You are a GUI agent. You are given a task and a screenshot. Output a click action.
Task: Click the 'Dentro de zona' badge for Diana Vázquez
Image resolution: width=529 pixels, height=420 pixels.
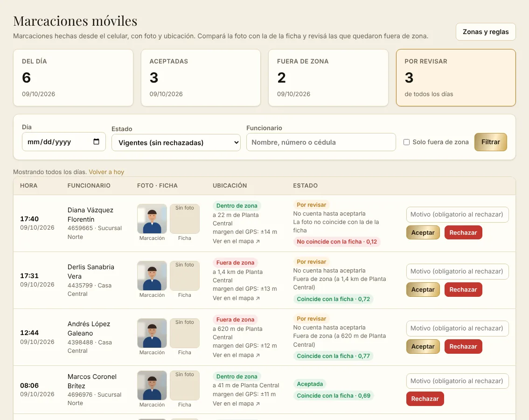(x=237, y=206)
